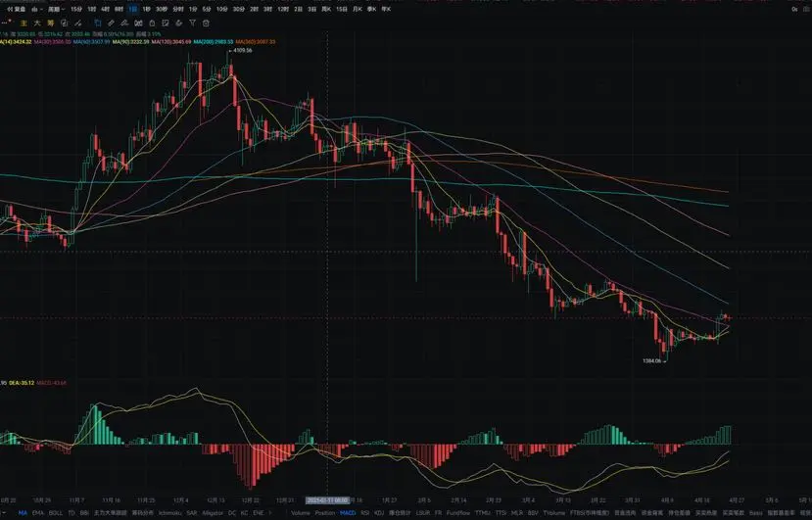Viewport: 812px width, 520px height.
Task: Choose the 3日 interval
Action: pos(312,10)
